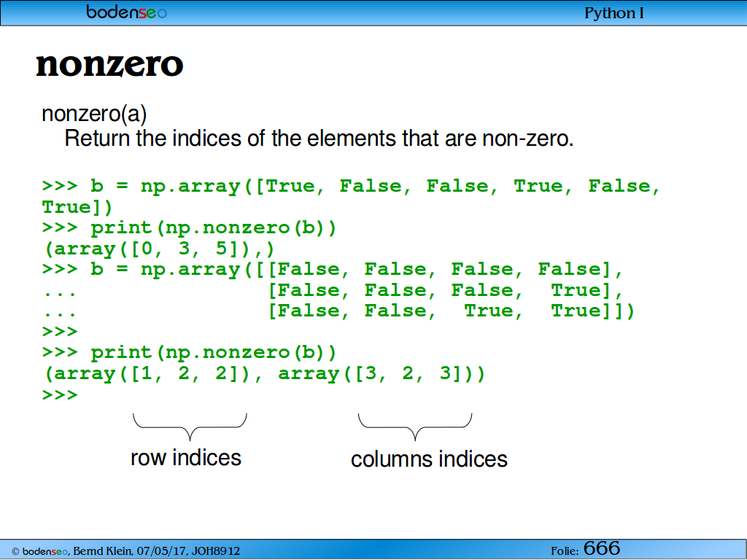Click the slide number '666' in footer
This screenshot has width=747, height=560.
click(x=602, y=548)
